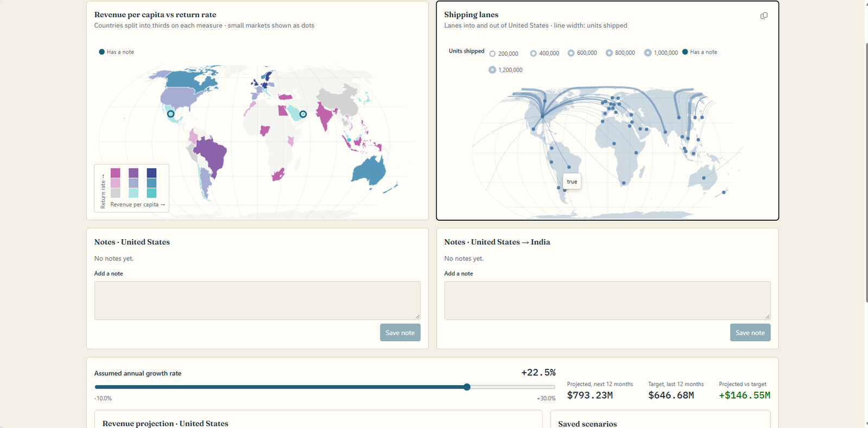Click the New Zealand port dot on Shipping lanes map
Viewport: 868px width, 428px height.
[724, 192]
